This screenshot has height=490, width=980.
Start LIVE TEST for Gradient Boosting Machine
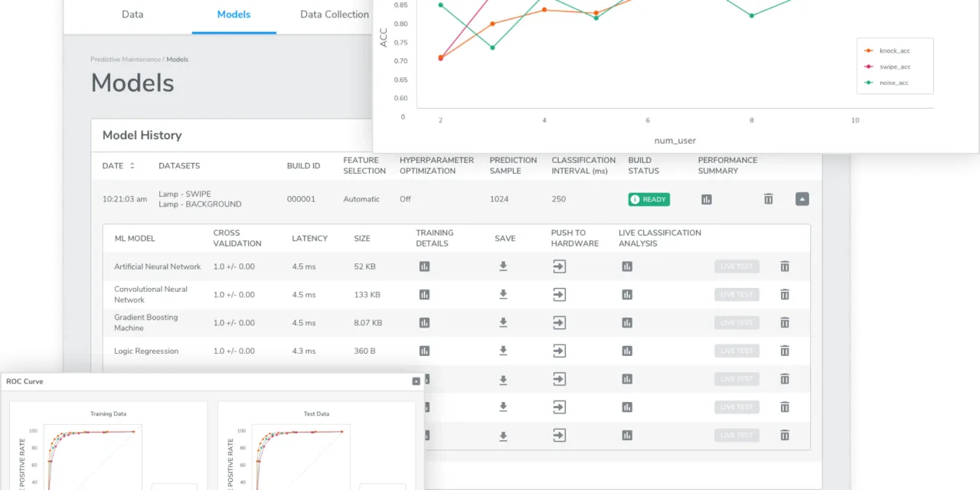(x=737, y=323)
